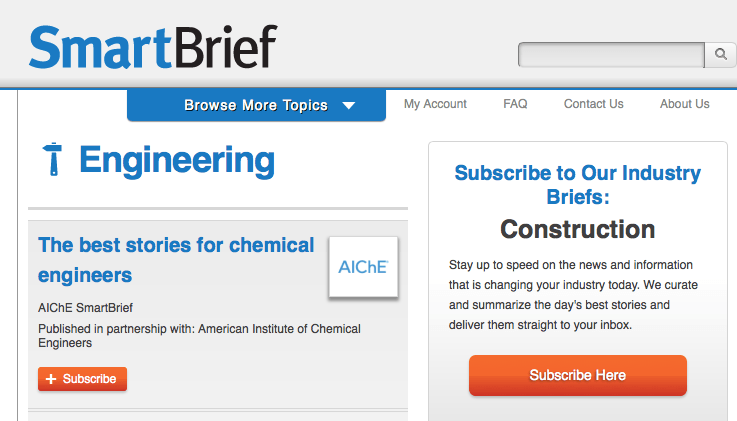Image resolution: width=737 pixels, height=421 pixels.
Task: Click the Construction brief heading
Action: tap(577, 229)
